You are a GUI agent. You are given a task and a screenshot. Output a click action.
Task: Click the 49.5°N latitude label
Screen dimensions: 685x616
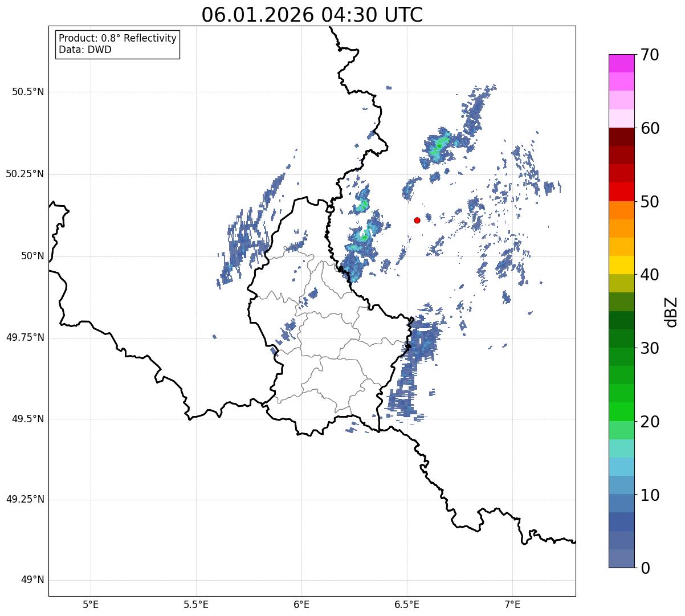click(x=28, y=419)
